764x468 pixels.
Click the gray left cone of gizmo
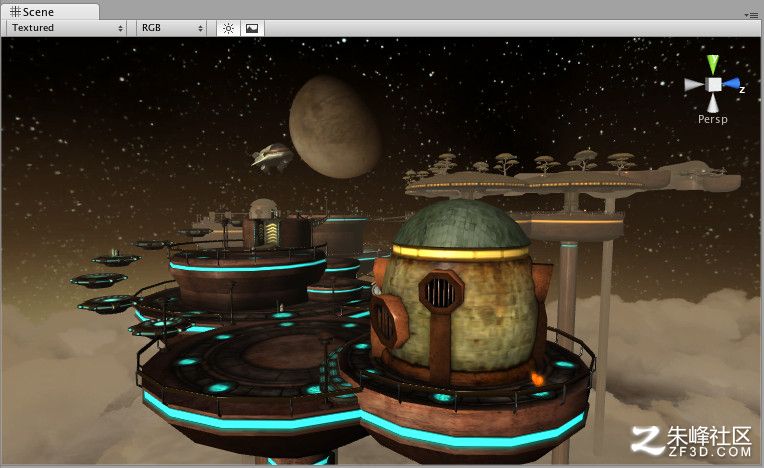[694, 85]
